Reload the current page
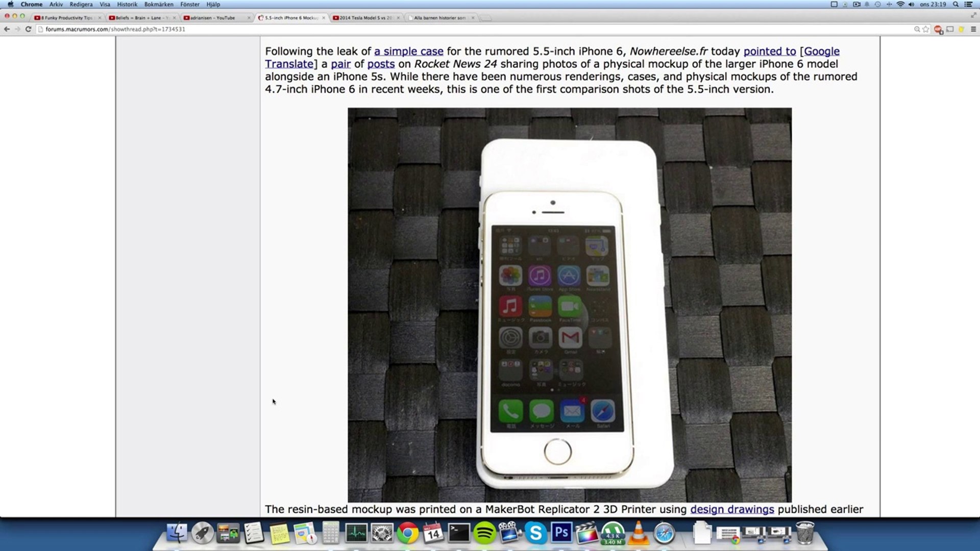The width and height of the screenshot is (980, 551). (x=29, y=29)
